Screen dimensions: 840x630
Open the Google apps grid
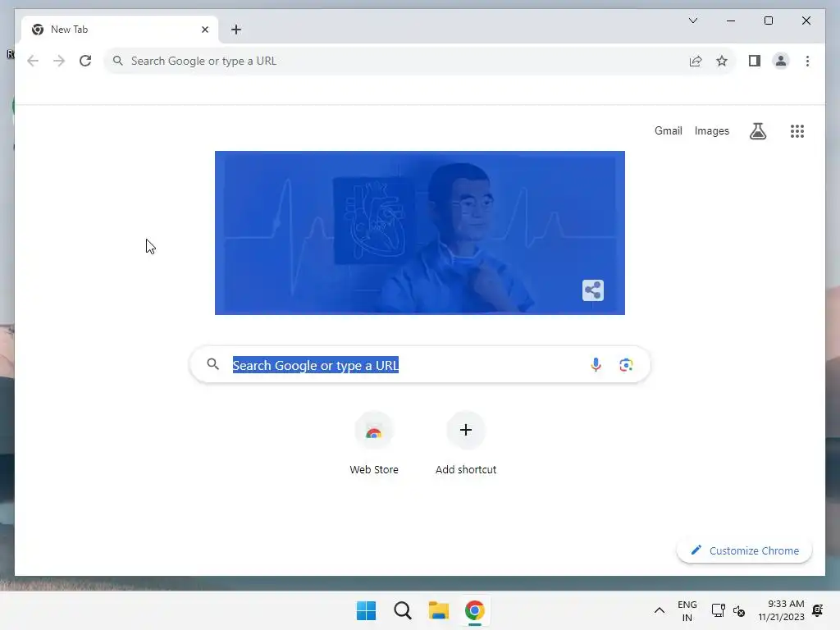(x=797, y=131)
